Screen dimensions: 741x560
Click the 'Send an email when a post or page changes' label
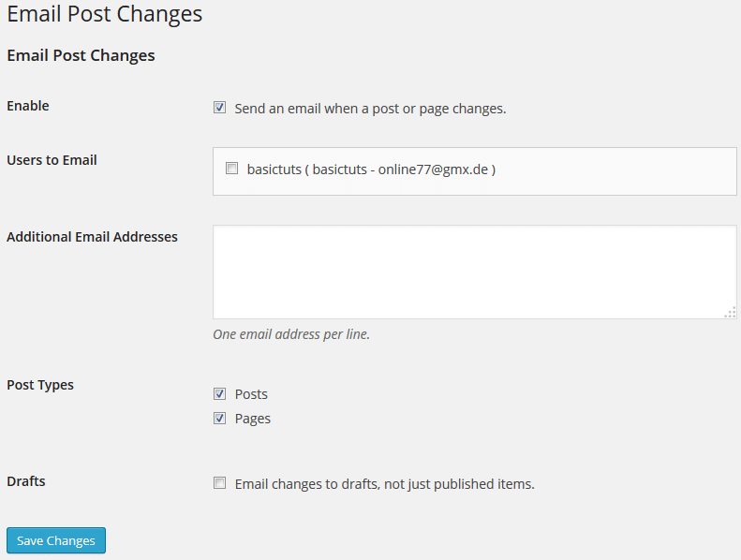click(370, 109)
